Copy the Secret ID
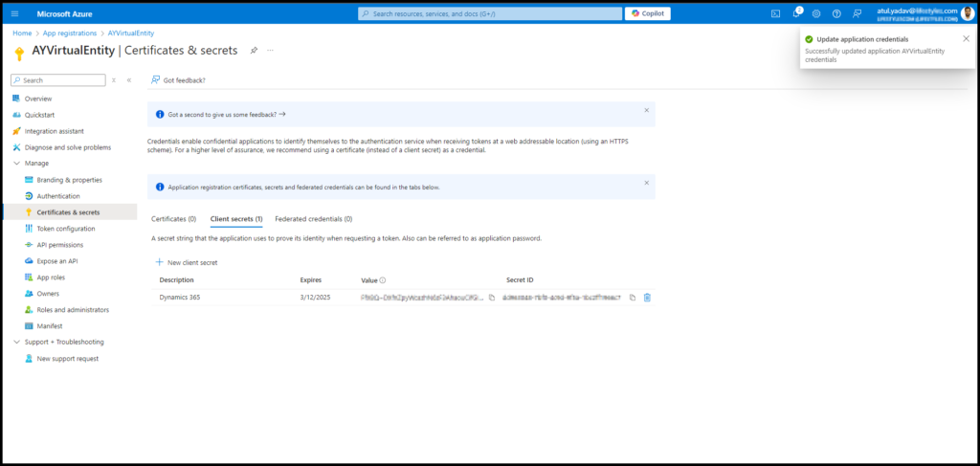Screen dimensions: 980x466 (x=633, y=298)
